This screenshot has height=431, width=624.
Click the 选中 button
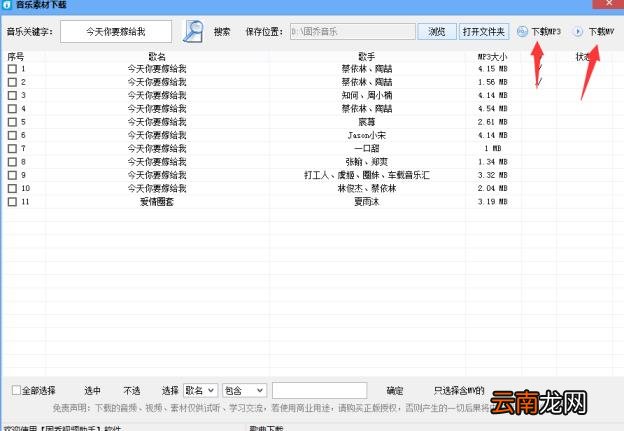pos(92,390)
